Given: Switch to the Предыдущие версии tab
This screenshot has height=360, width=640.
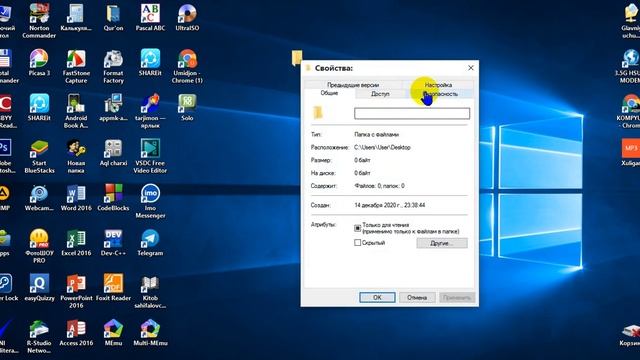Looking at the screenshot, I should [x=353, y=85].
